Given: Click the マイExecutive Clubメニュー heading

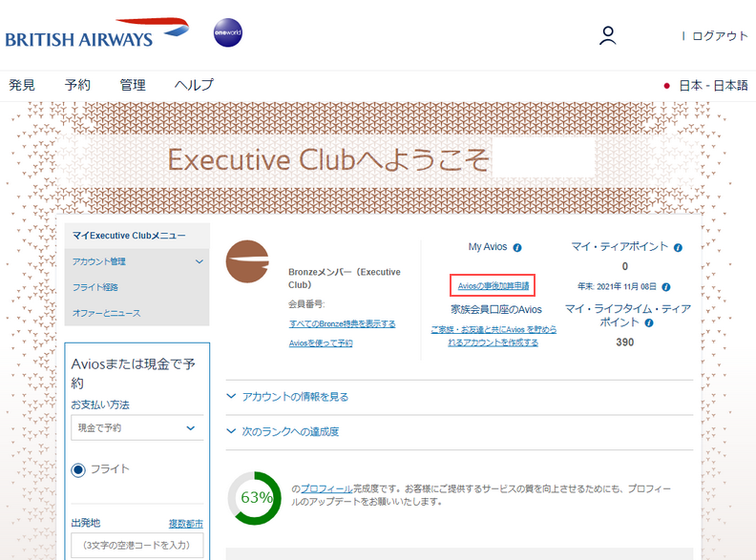Looking at the screenshot, I should pos(129,236).
